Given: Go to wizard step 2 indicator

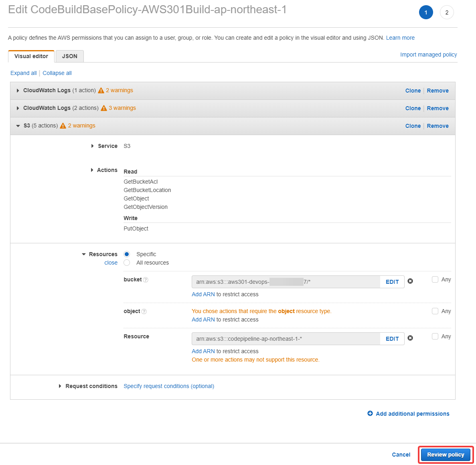Looking at the screenshot, I should click(447, 12).
